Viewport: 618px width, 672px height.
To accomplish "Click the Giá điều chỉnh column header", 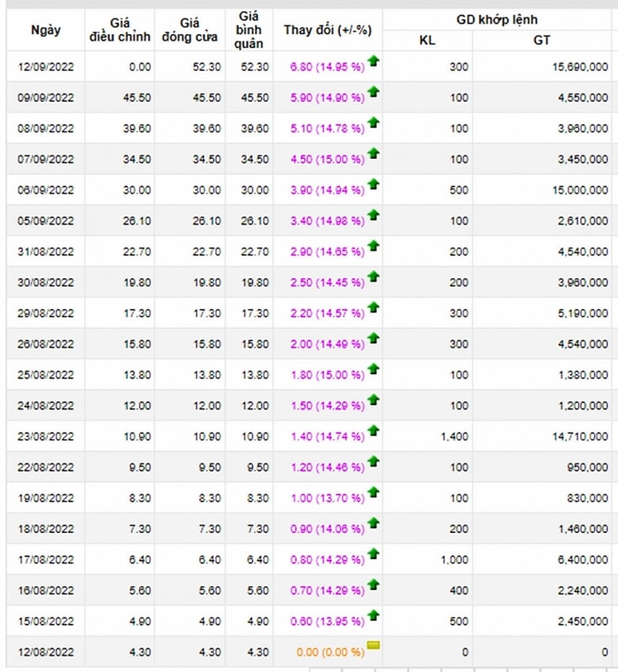I will (x=120, y=30).
